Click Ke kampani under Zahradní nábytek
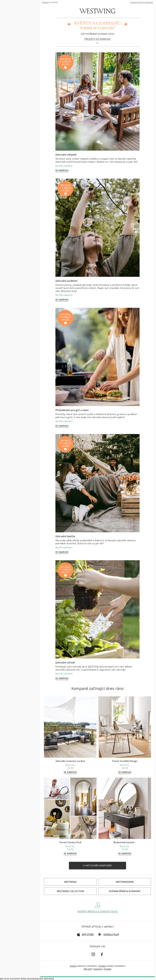This screenshot has width=156, height=980. pyautogui.click(x=62, y=170)
